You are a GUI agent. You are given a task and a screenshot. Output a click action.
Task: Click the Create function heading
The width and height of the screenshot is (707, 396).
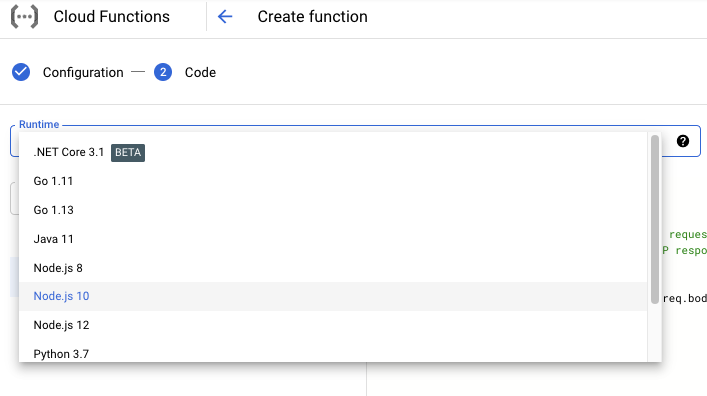312,17
